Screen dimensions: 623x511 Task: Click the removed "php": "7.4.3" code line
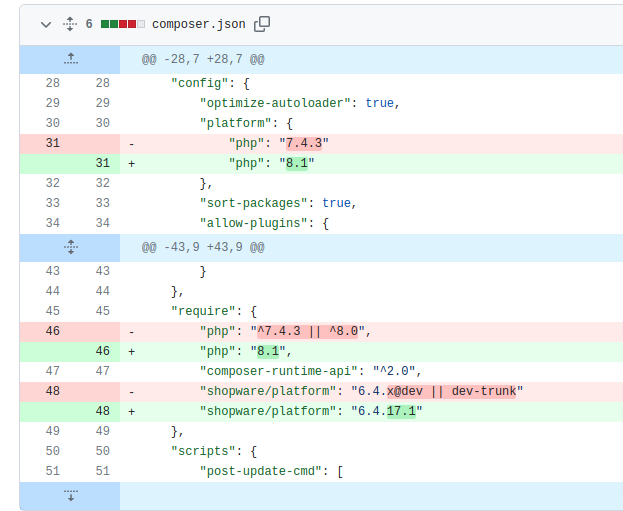pos(278,143)
